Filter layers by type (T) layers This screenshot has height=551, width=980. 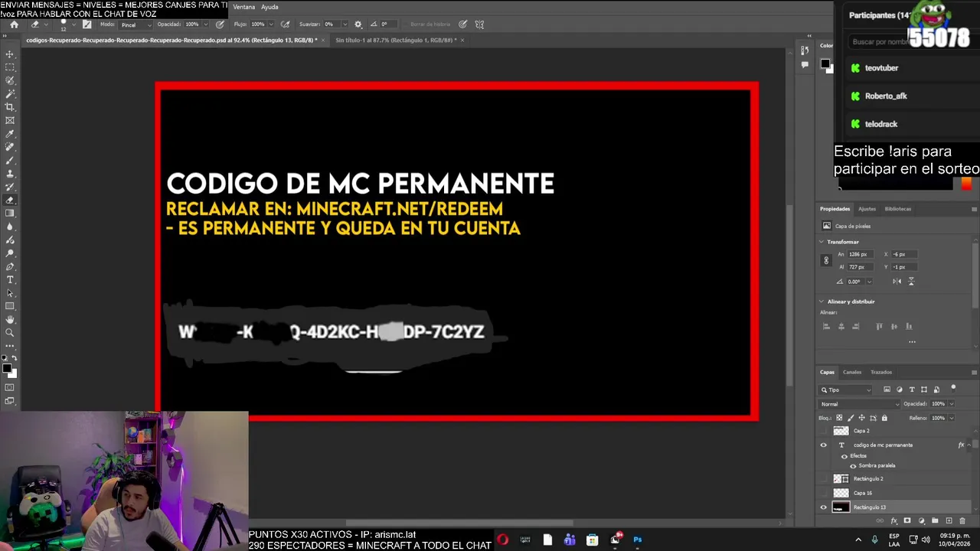click(912, 390)
